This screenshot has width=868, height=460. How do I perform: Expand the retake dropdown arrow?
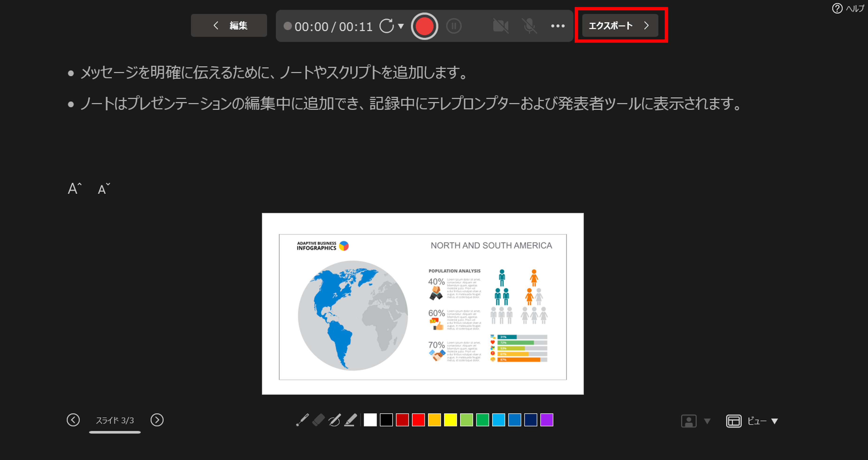click(x=401, y=26)
